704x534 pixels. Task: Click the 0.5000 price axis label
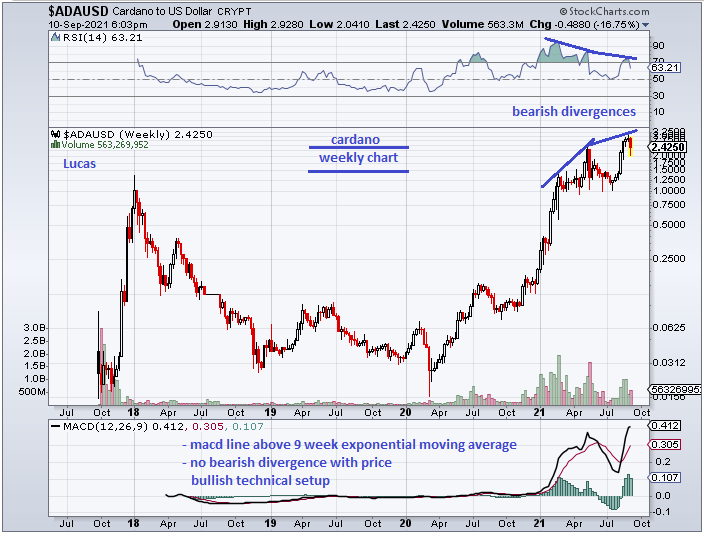click(x=669, y=225)
